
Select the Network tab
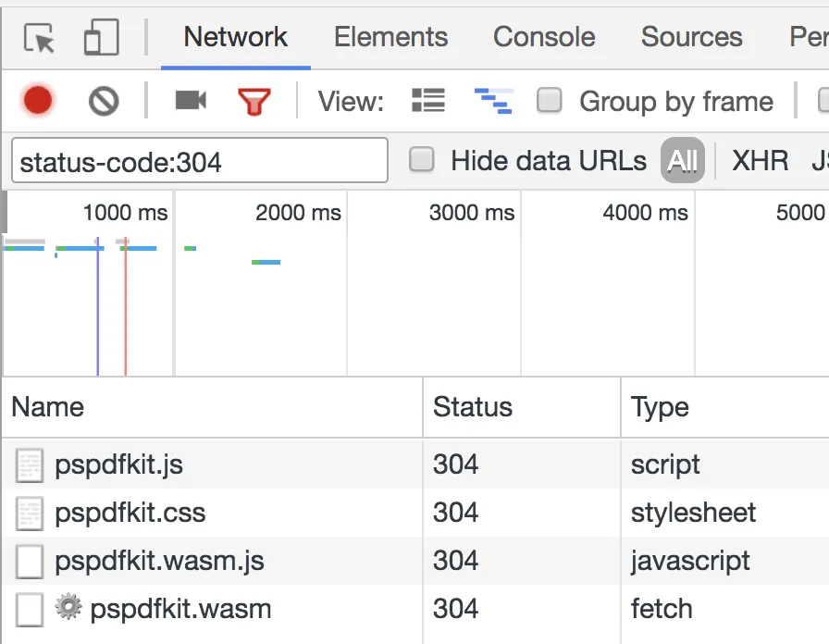[235, 37]
